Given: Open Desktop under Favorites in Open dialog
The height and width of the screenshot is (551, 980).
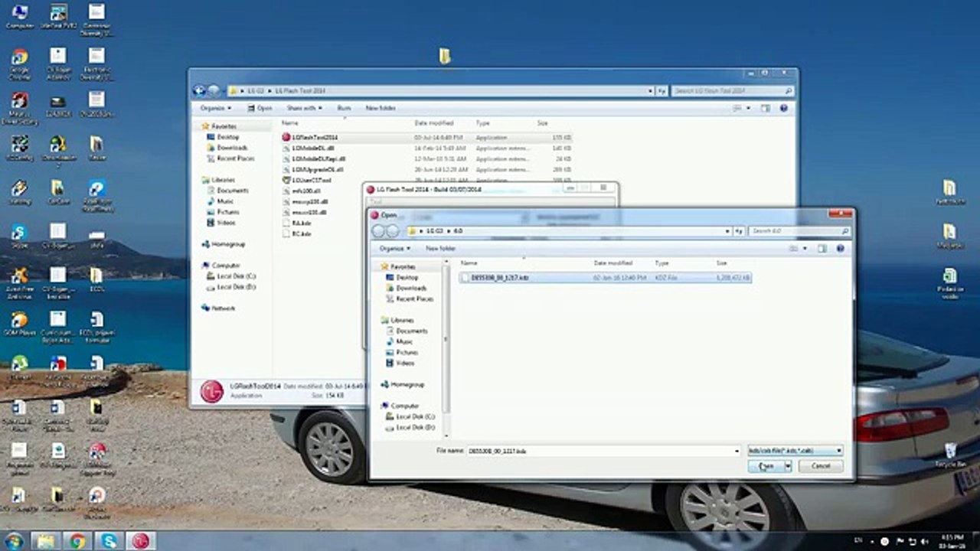Looking at the screenshot, I should (x=407, y=278).
